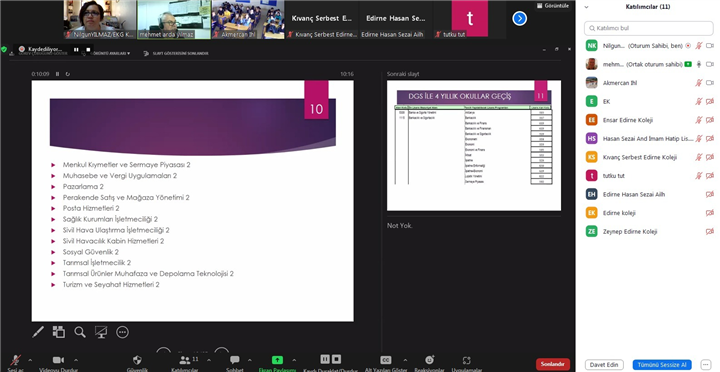Select tutku tut participant tile
The height and width of the screenshot is (372, 720).
[470, 19]
